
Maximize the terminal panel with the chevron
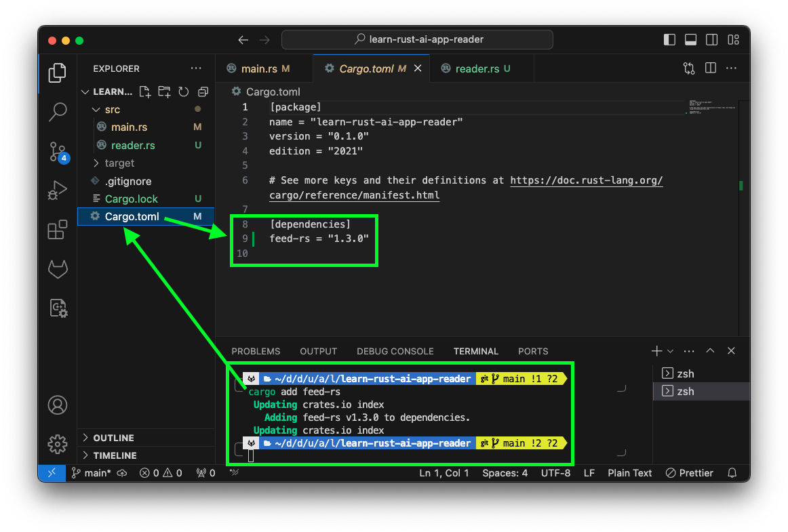click(710, 350)
